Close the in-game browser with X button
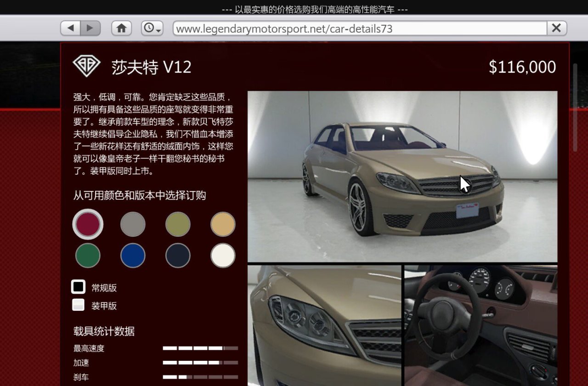This screenshot has height=386, width=588. [x=556, y=28]
